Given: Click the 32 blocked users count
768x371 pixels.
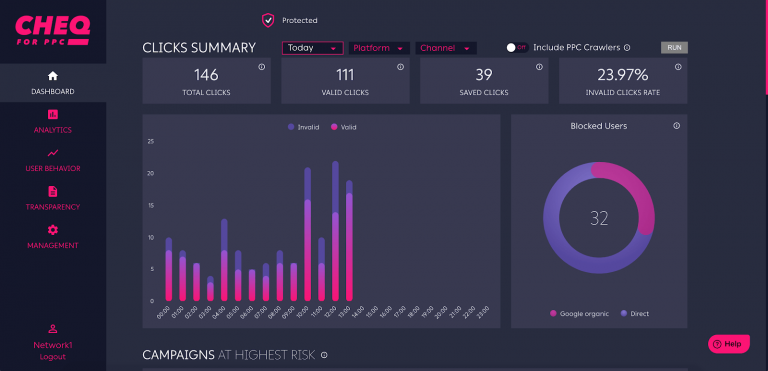Looking at the screenshot, I should (x=599, y=219).
